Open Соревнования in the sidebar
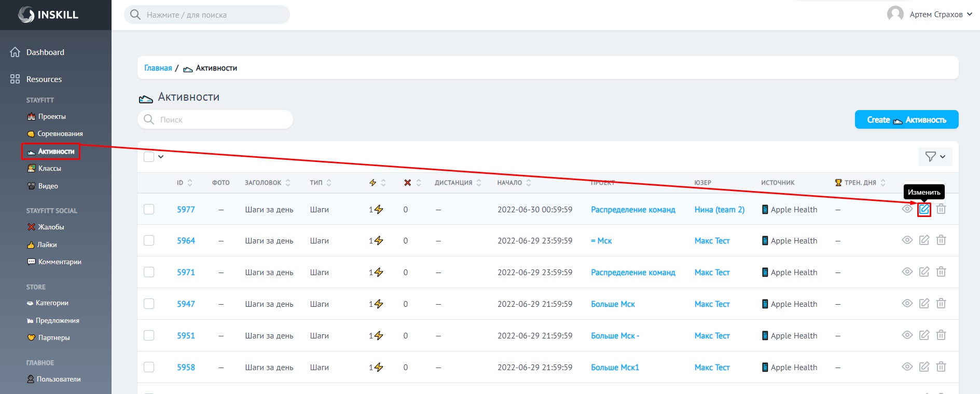 [60, 134]
